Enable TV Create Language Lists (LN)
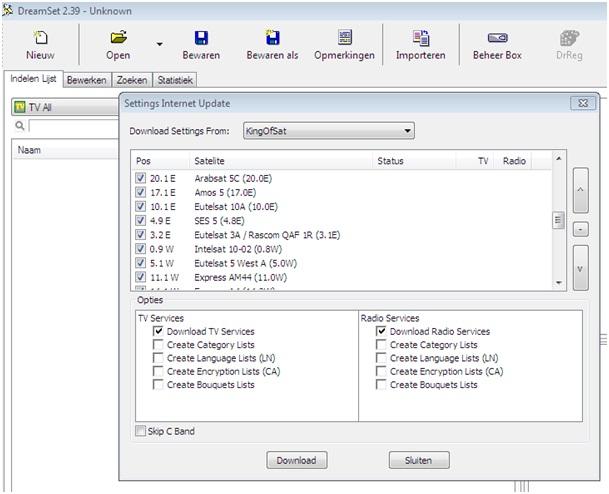 tap(158, 358)
